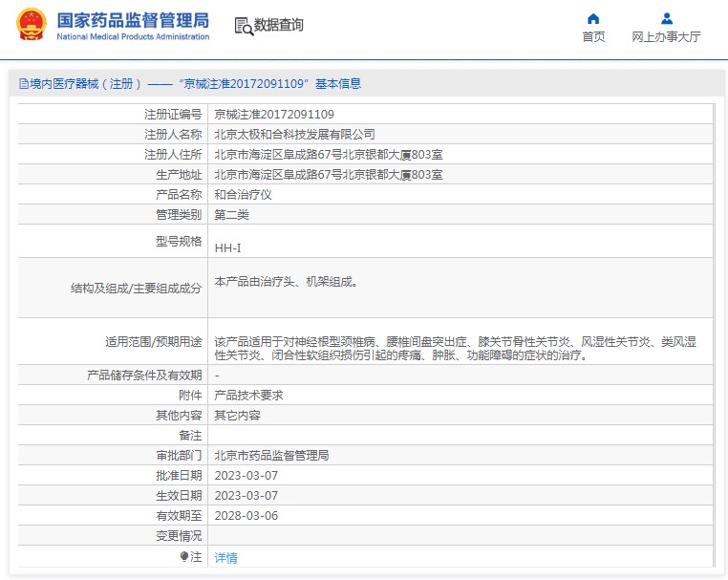Click the 首页 home icon
The width and height of the screenshot is (728, 580).
tap(593, 18)
